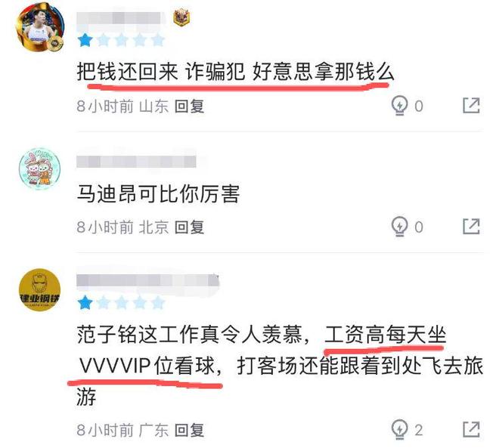Like the Shandong comment via lightbulb icon
The width and height of the screenshot is (499, 448).
399,105
